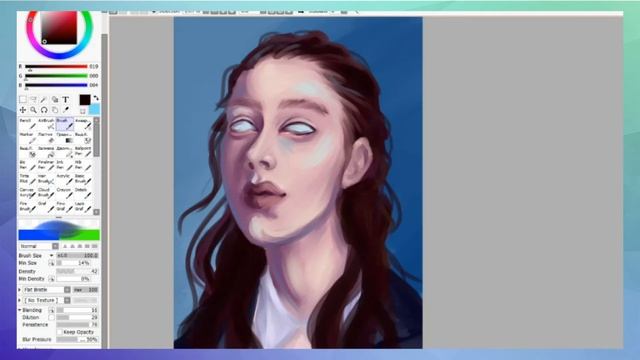Choose the Ink Pen preset
Screen dimensions: 640x360
tap(65, 165)
